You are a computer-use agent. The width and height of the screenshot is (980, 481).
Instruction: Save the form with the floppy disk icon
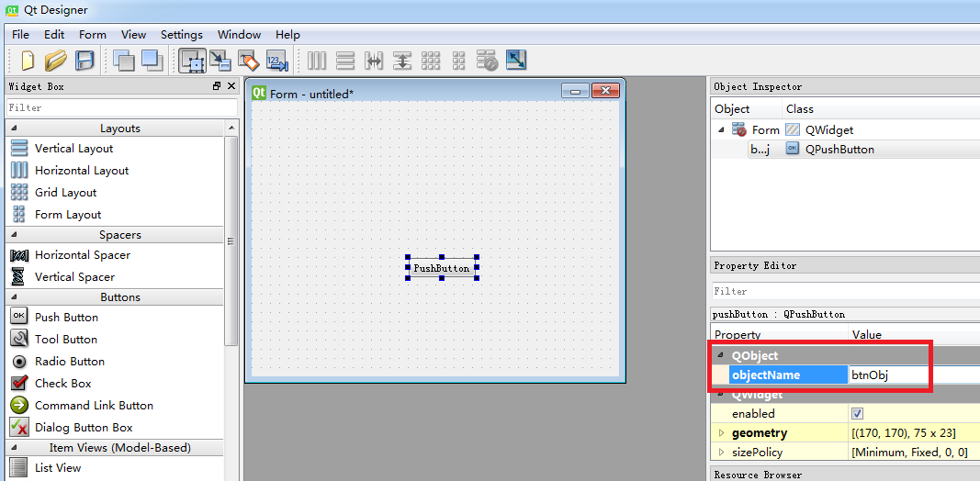tap(84, 61)
